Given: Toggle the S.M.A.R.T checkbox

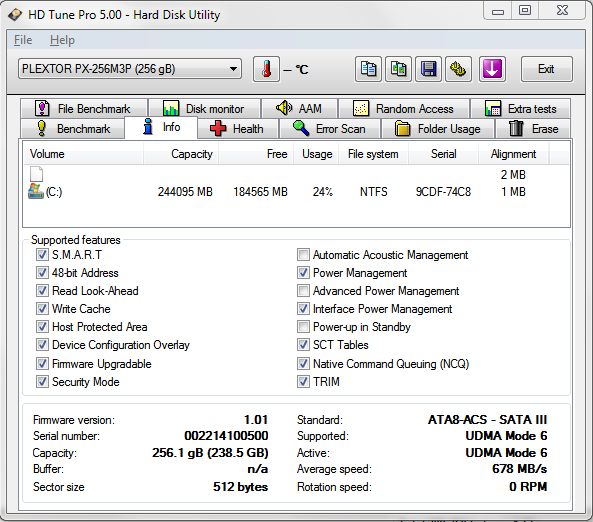Looking at the screenshot, I should coord(42,255).
